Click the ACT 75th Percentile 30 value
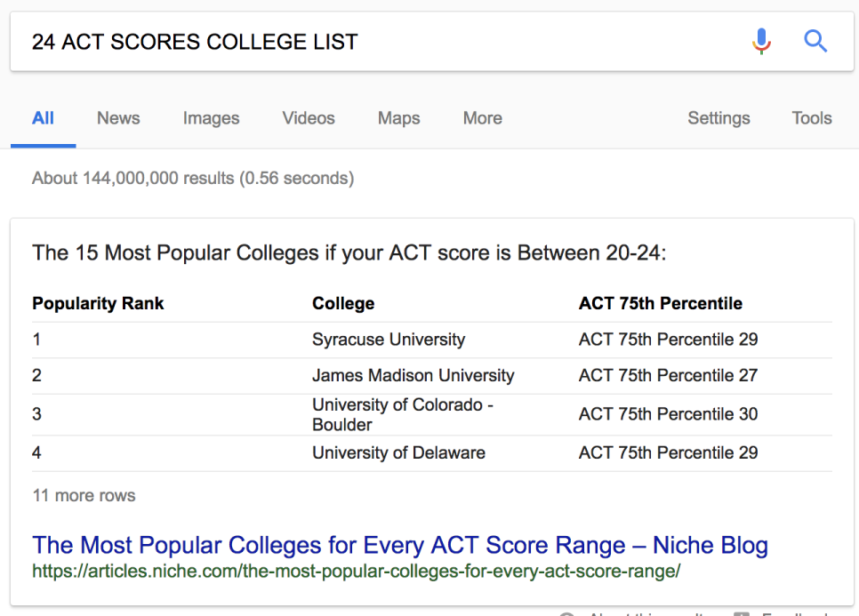 click(669, 414)
